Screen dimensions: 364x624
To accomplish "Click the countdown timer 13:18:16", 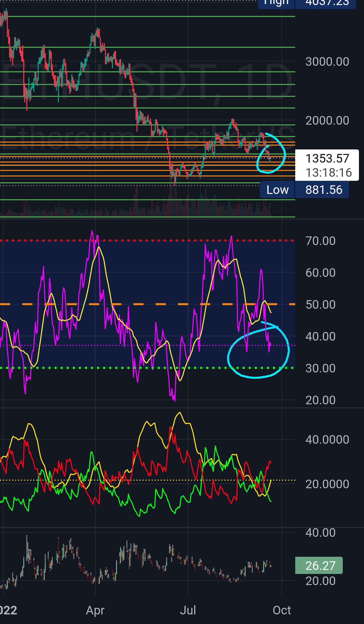I will click(329, 173).
